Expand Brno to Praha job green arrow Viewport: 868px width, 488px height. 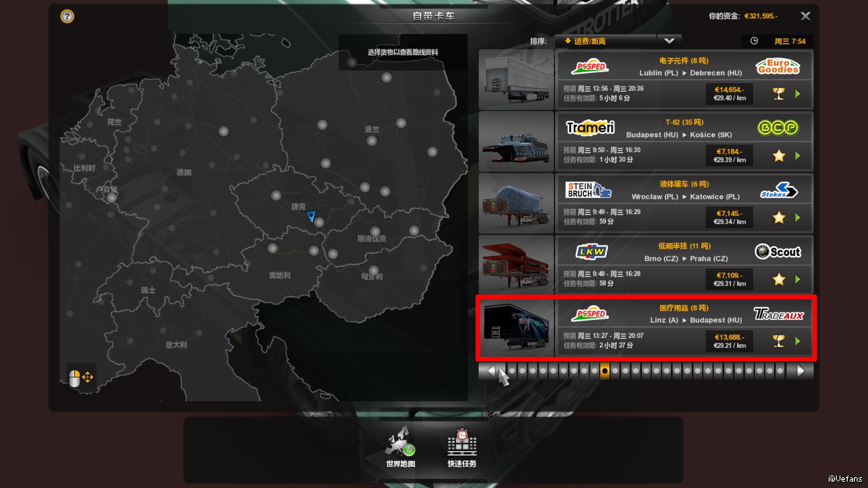pos(797,280)
